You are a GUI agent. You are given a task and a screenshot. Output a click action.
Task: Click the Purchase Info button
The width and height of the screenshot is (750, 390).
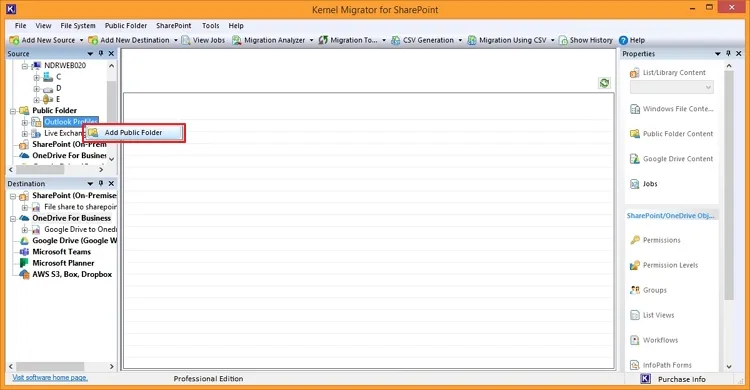pos(682,379)
